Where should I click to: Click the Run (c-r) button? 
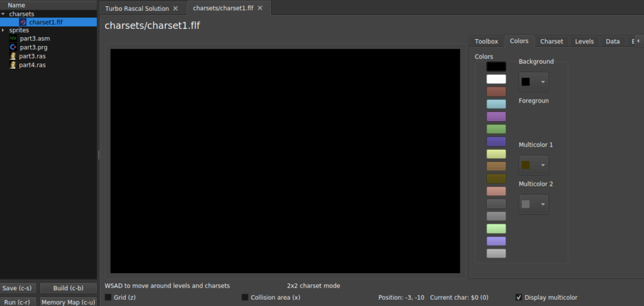17,302
